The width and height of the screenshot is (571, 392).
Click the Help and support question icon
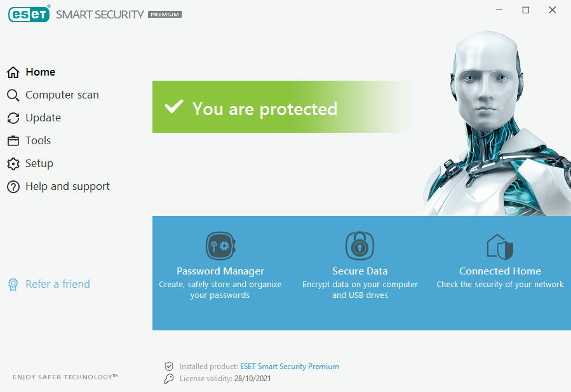click(x=13, y=187)
